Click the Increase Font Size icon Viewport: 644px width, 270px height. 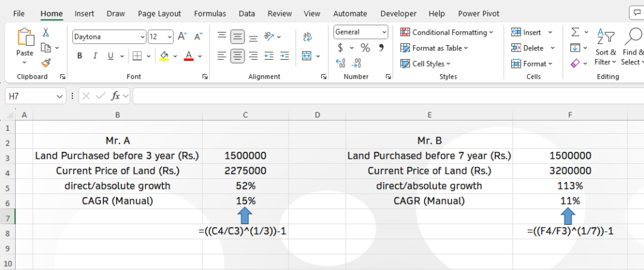[x=182, y=36]
